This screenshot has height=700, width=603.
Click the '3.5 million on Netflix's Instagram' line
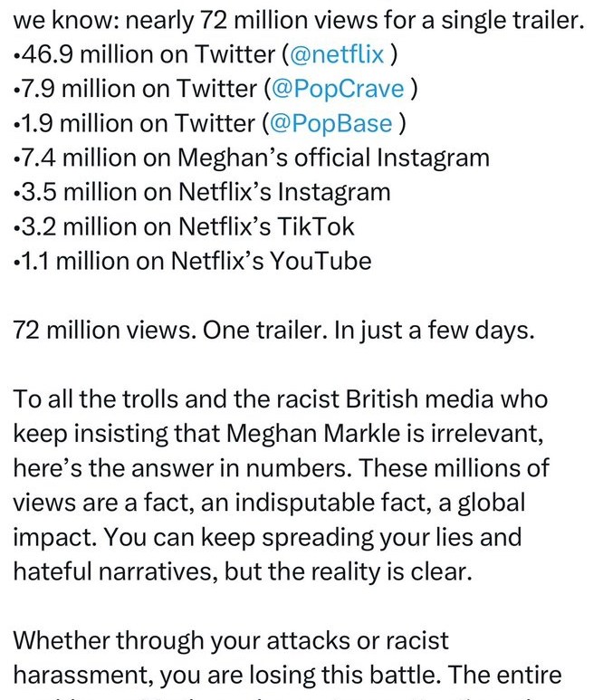[x=204, y=192]
